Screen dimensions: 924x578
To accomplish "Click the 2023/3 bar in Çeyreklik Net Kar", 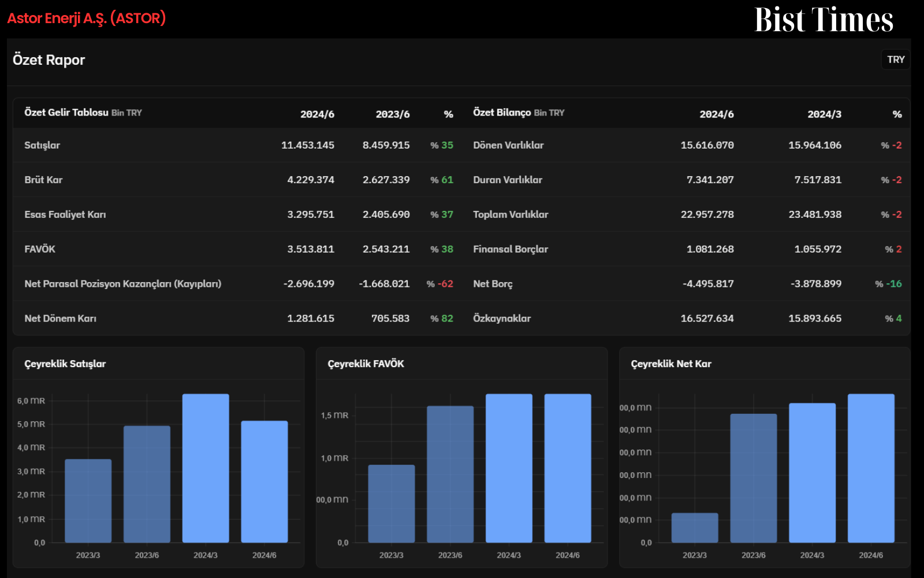I will (x=695, y=528).
